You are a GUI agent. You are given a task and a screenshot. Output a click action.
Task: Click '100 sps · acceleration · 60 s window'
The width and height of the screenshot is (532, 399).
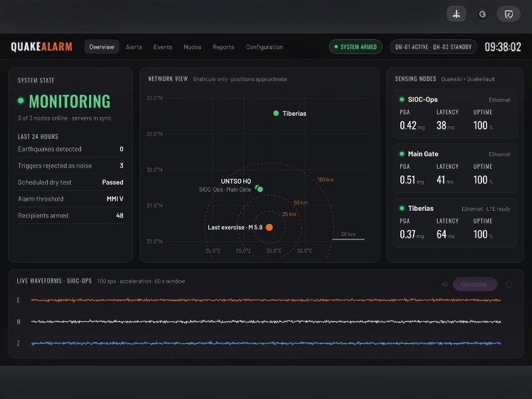tap(141, 281)
